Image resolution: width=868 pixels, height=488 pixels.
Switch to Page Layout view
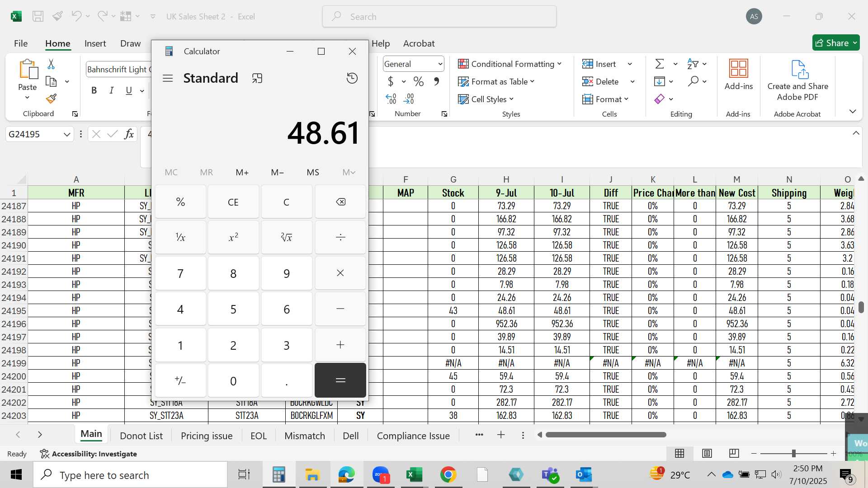tap(707, 453)
